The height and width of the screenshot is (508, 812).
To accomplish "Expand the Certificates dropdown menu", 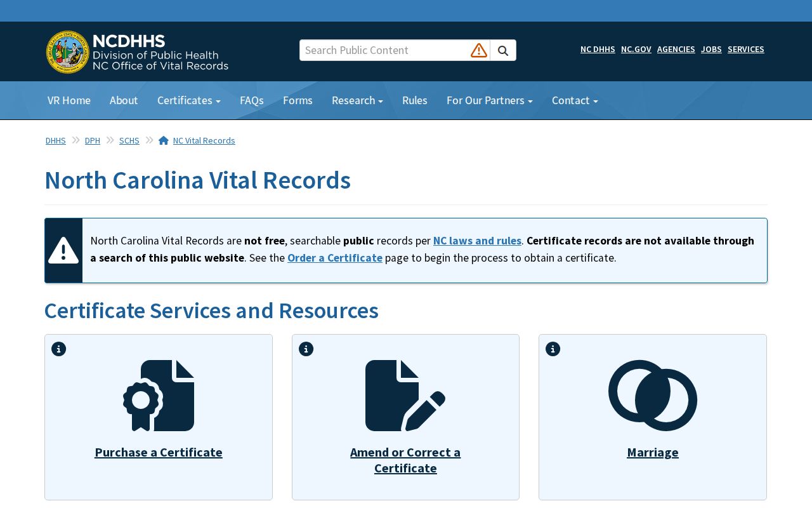I will tap(189, 100).
